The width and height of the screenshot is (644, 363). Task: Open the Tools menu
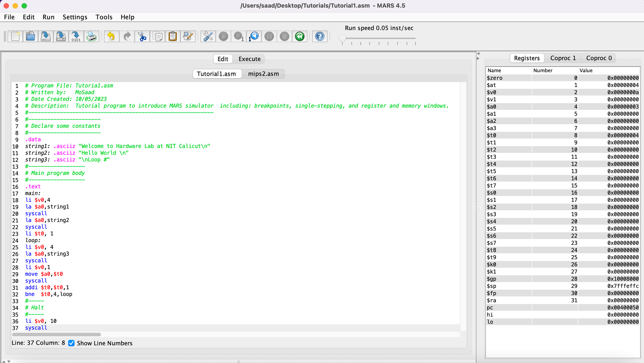(x=104, y=17)
